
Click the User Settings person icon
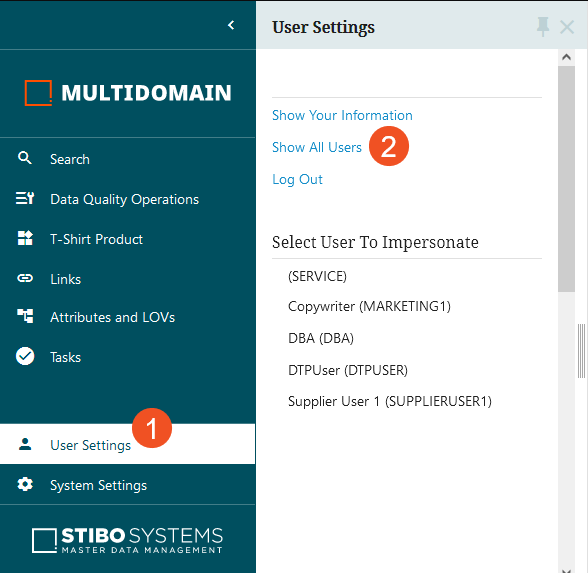point(25,444)
